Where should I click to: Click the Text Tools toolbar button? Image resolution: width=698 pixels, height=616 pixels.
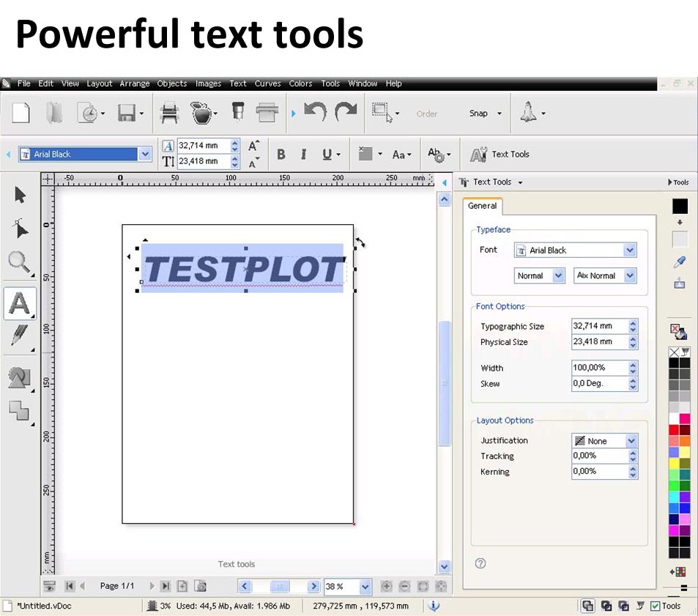500,155
